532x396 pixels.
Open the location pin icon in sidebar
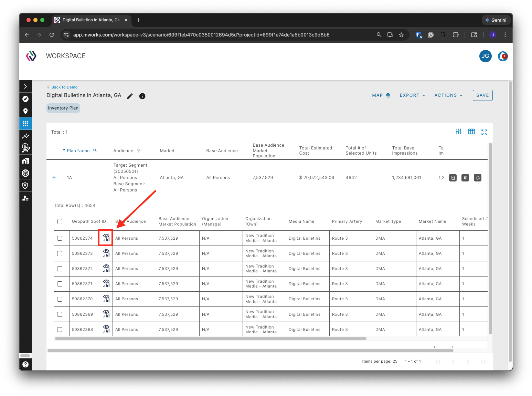tap(25, 111)
